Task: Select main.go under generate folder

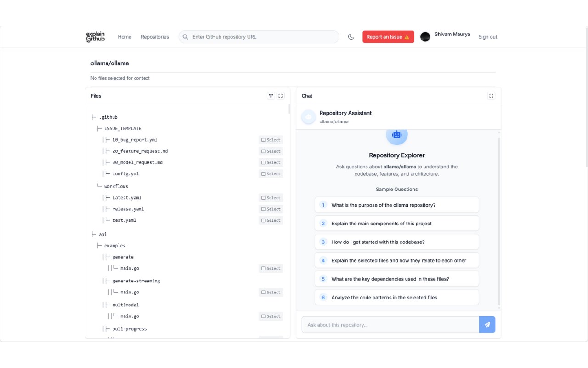Action: click(271, 268)
